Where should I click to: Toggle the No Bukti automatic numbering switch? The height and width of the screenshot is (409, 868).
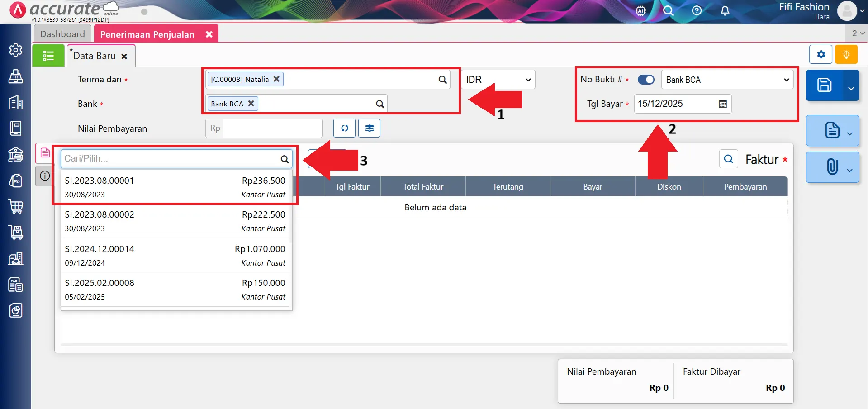pos(646,80)
